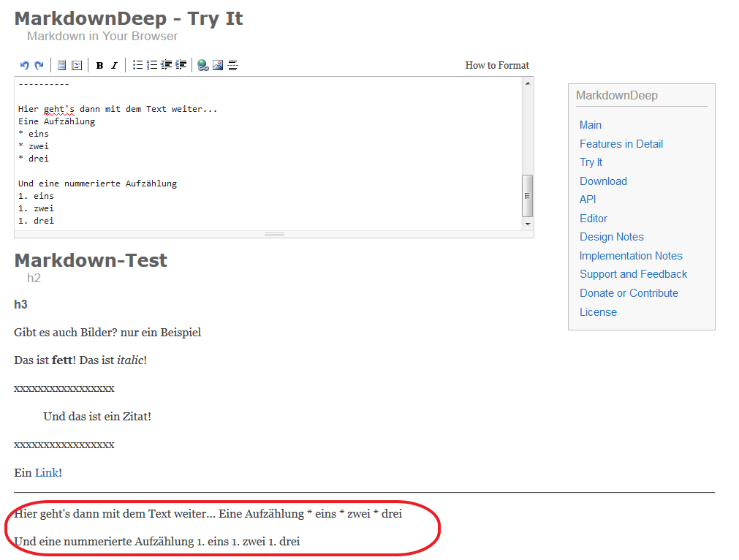Image resolution: width=739 pixels, height=560 pixels.
Task: Click 'Gibt es auch Bilder?' paragraph
Action: pos(107,333)
